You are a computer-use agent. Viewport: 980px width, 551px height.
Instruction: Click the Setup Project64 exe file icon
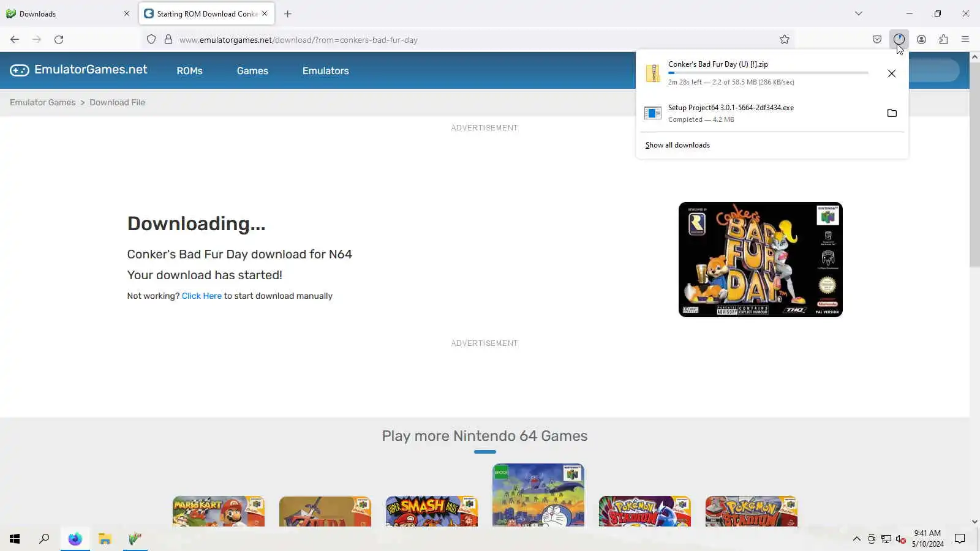(653, 113)
